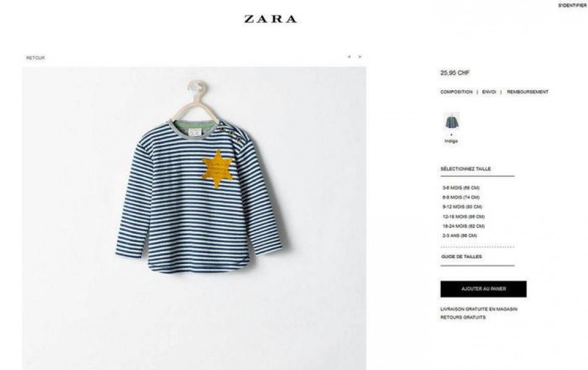Go to next product arrow
The height and width of the screenshot is (370, 588).
(360, 57)
